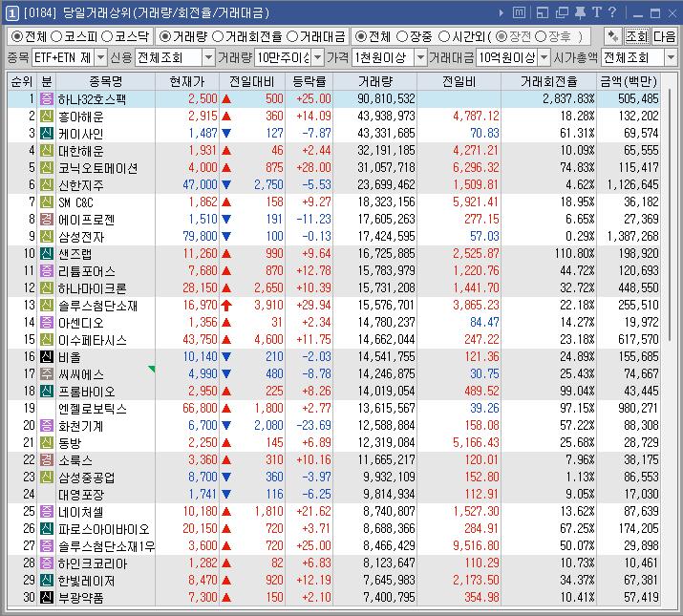Open stock 코닉오토메이션

coord(98,168)
